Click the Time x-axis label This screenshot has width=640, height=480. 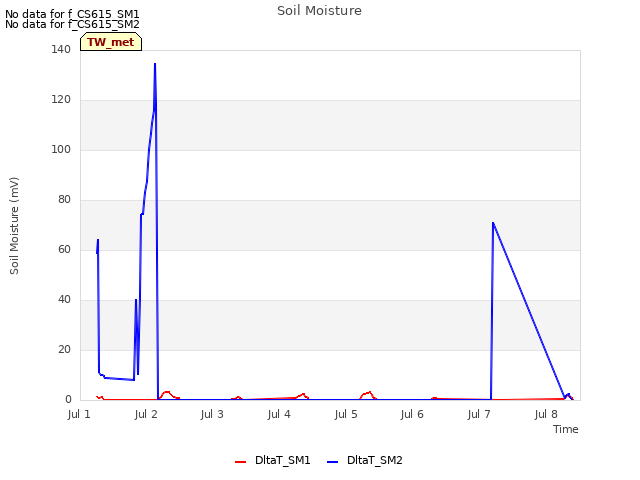coord(566,429)
